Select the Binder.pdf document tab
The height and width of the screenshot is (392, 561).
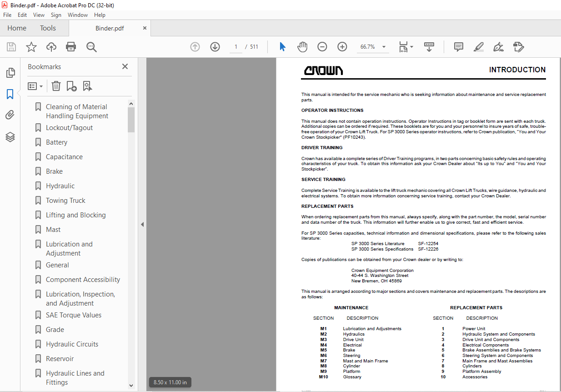point(110,28)
